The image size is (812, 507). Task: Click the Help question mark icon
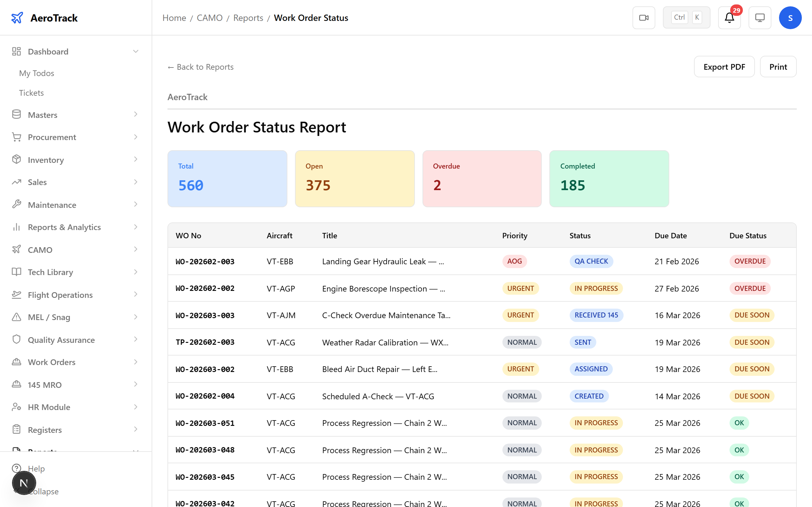[x=16, y=468]
